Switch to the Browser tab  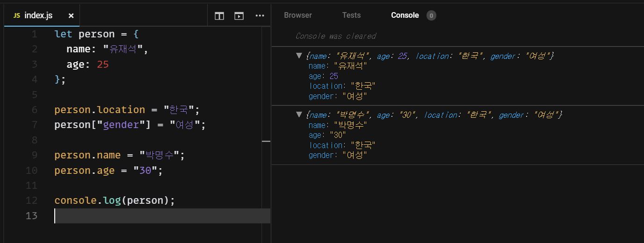point(298,15)
